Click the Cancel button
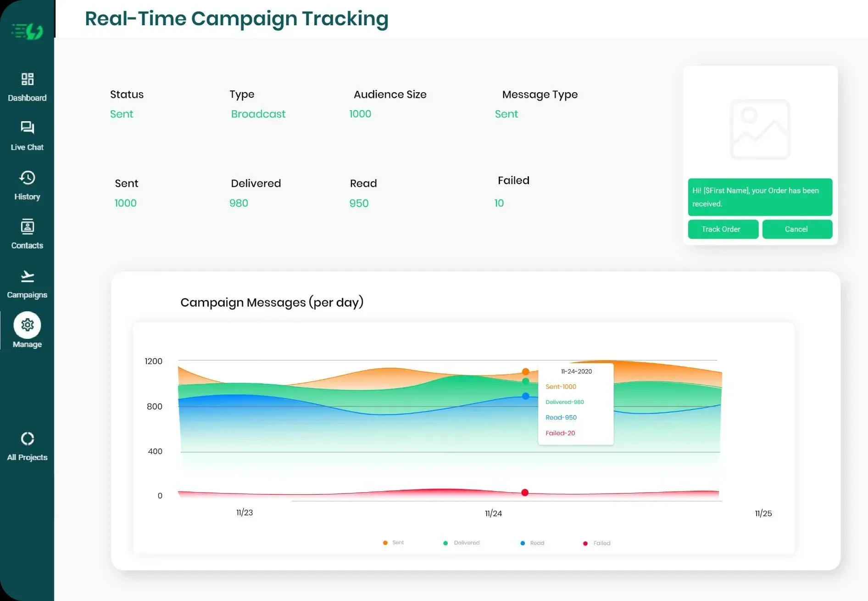Viewport: 868px width, 601px height. 797,229
